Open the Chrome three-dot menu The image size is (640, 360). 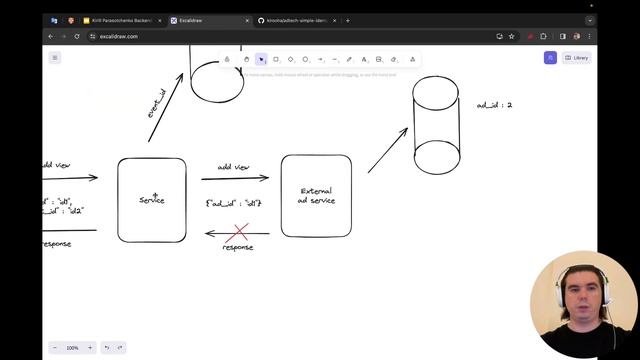point(589,36)
